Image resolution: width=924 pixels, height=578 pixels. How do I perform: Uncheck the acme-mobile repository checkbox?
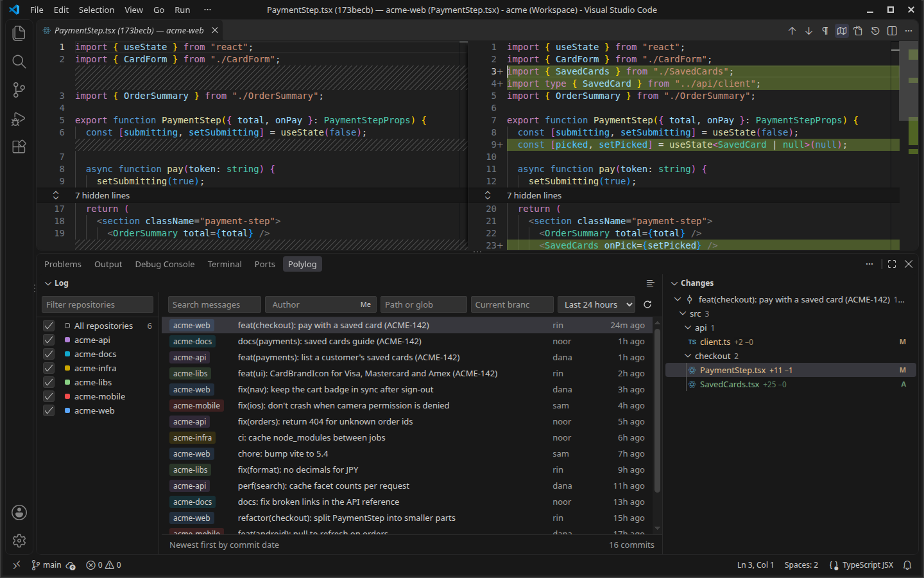click(49, 396)
